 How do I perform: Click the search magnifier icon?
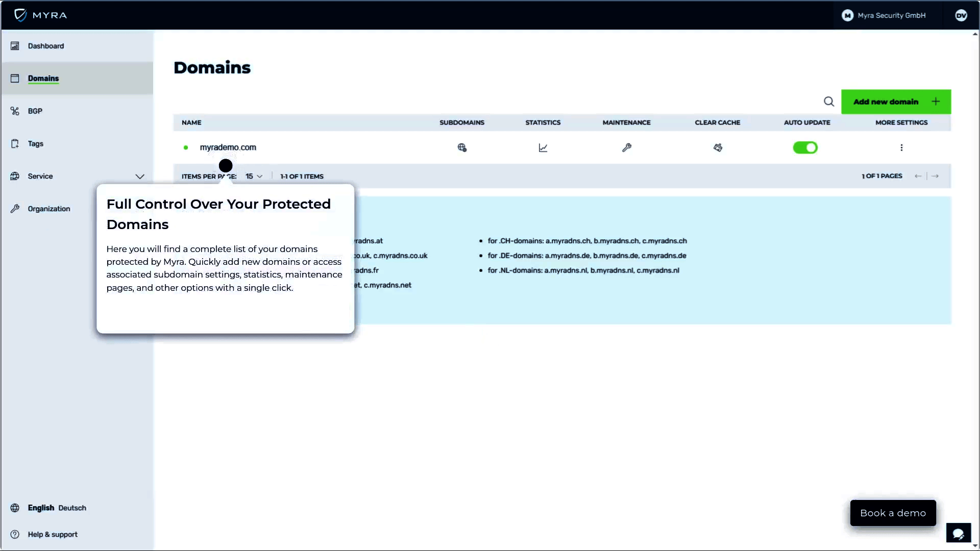click(x=829, y=102)
